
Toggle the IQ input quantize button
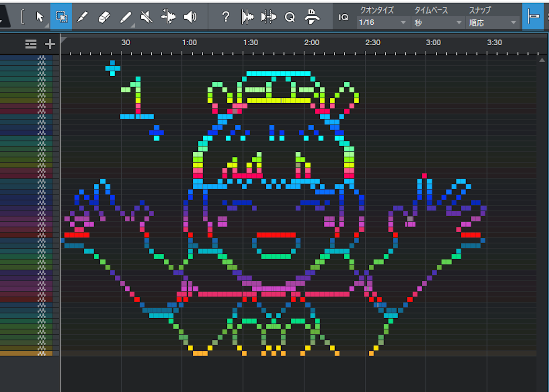pos(343,17)
